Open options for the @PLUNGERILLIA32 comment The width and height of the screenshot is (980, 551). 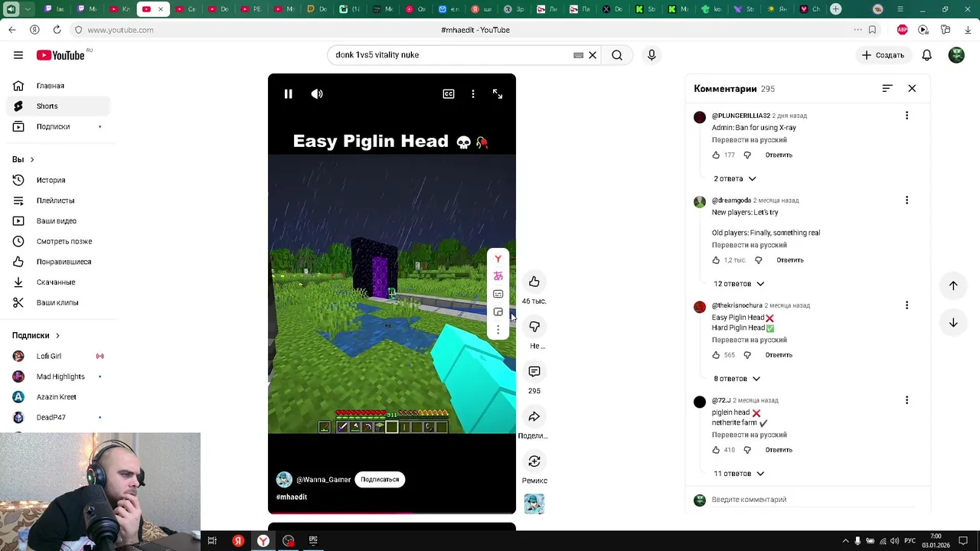(907, 116)
